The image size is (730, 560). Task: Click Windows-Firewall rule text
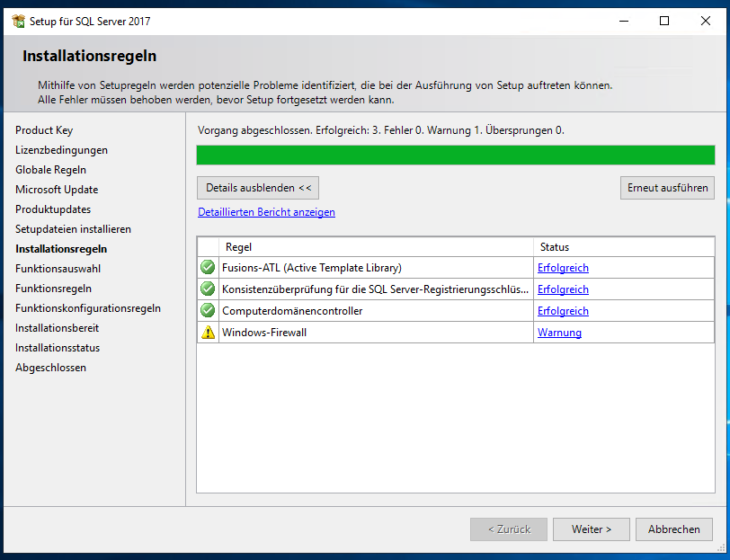tap(264, 333)
